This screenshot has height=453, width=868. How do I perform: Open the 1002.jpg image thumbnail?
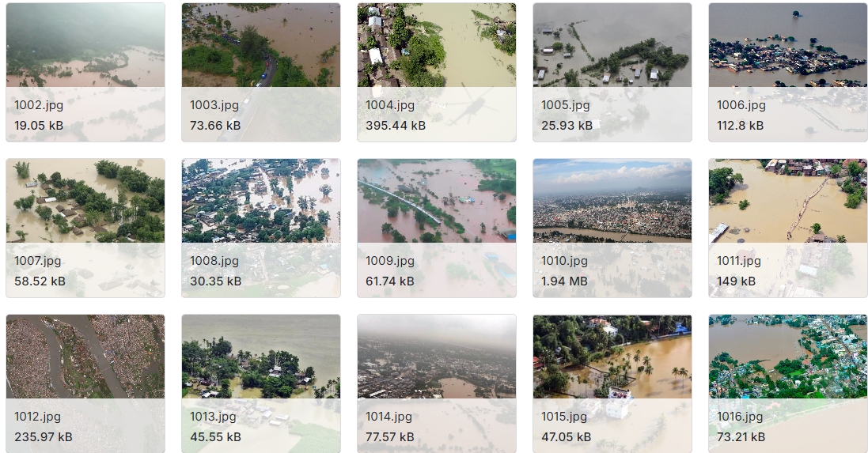tap(85, 45)
